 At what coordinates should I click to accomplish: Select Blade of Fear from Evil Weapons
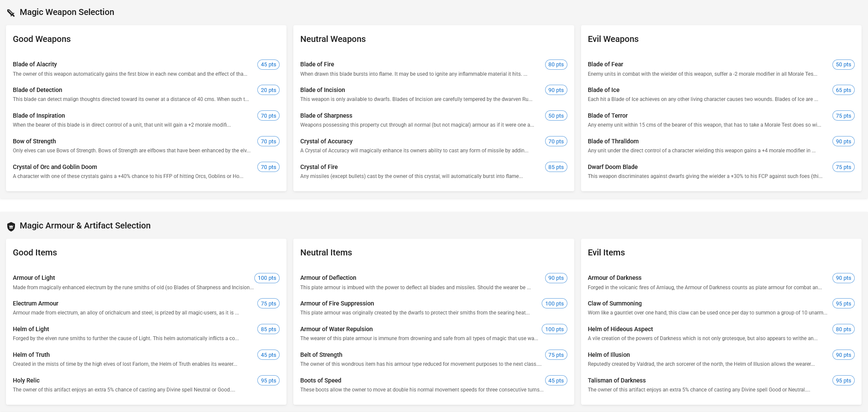point(605,64)
